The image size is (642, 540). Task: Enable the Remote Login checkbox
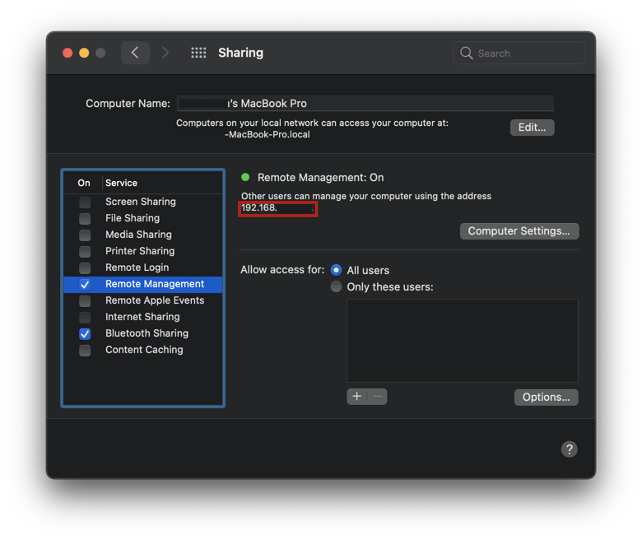[85, 268]
